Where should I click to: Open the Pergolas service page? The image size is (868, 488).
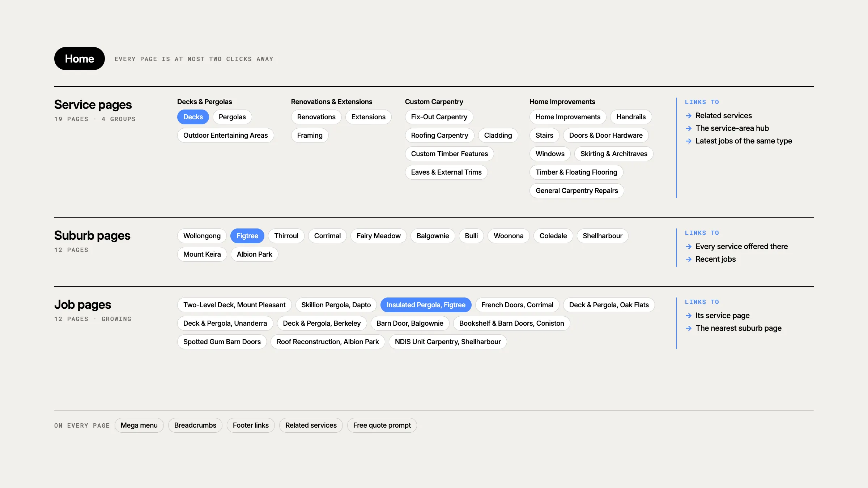(232, 117)
